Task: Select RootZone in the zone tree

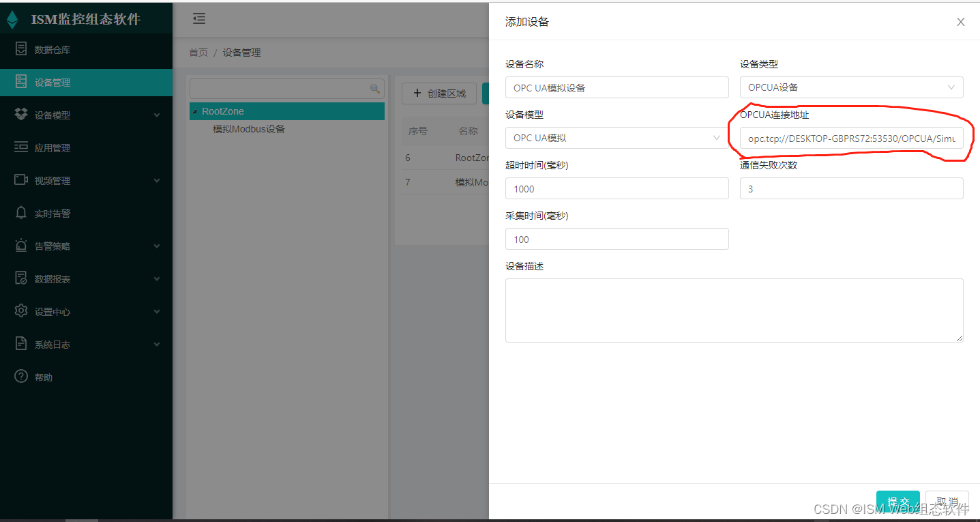Action: 287,111
